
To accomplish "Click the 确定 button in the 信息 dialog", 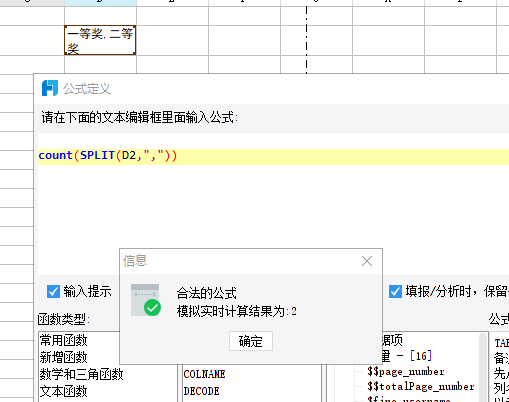I will click(x=251, y=341).
